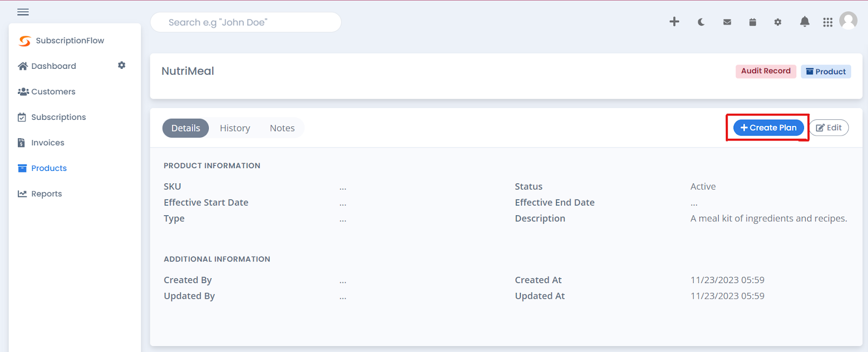Viewport: 868px width, 352px height.
Task: Open Invoices in the sidebar
Action: pos(41,143)
